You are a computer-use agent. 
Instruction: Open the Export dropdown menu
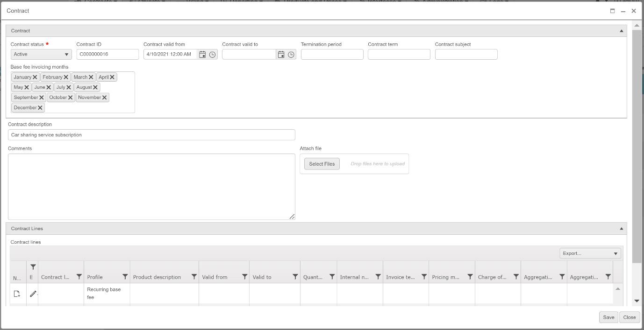point(590,253)
